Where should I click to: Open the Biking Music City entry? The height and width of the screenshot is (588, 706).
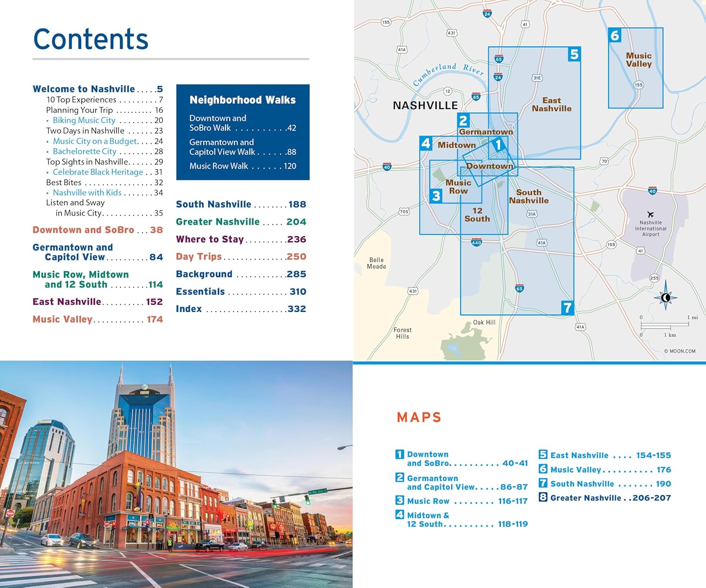pyautogui.click(x=84, y=120)
